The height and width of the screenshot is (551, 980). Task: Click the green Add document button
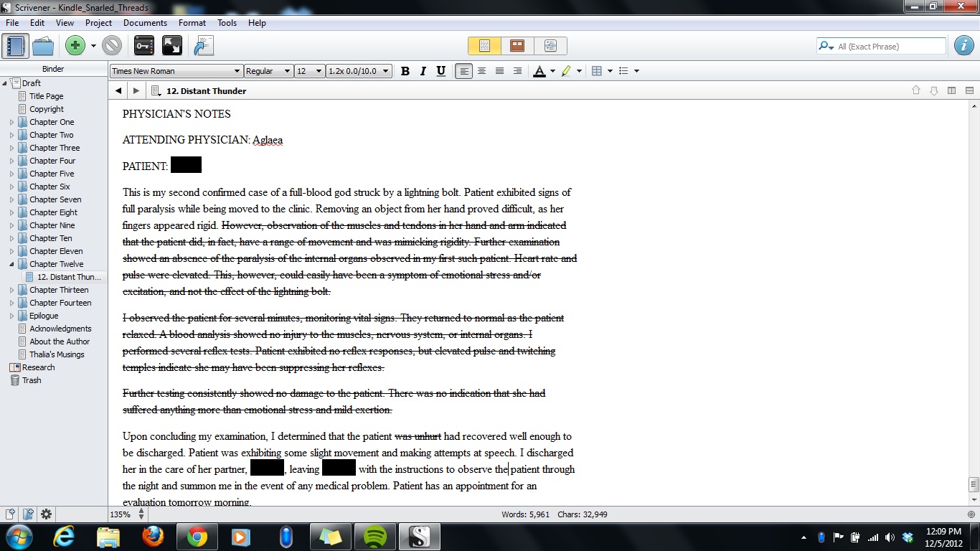75,46
